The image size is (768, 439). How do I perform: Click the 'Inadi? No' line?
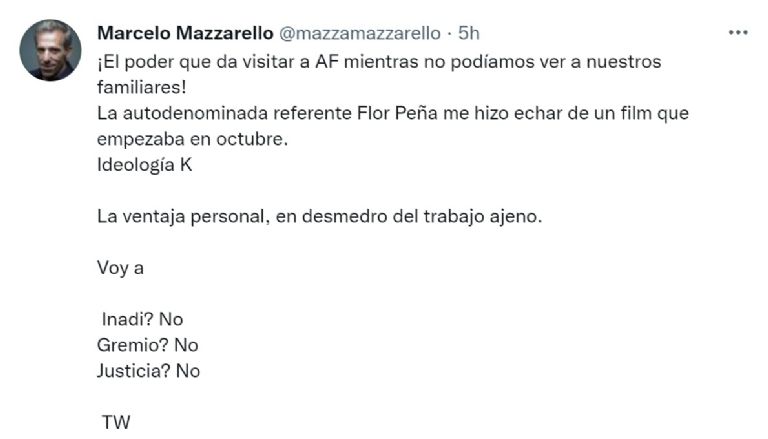click(x=143, y=319)
